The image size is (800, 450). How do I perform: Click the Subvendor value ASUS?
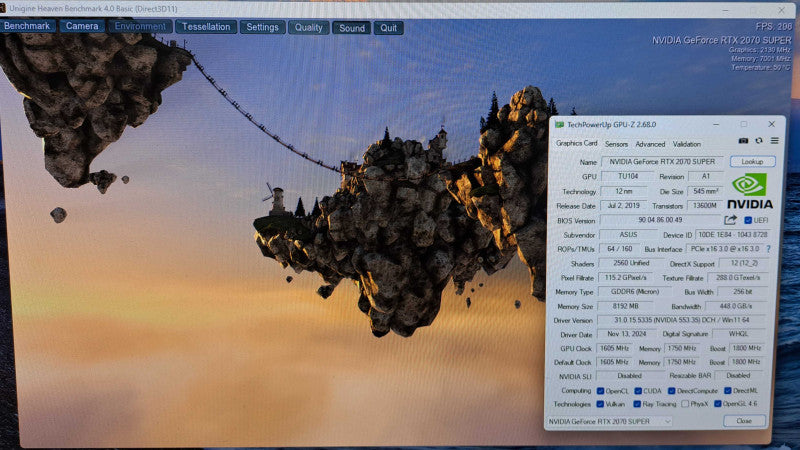628,235
